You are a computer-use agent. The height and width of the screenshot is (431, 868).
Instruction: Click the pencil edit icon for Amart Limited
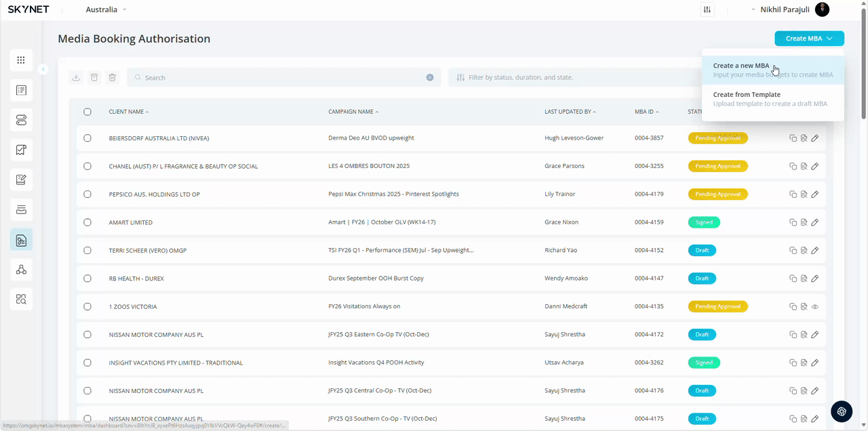(x=815, y=222)
